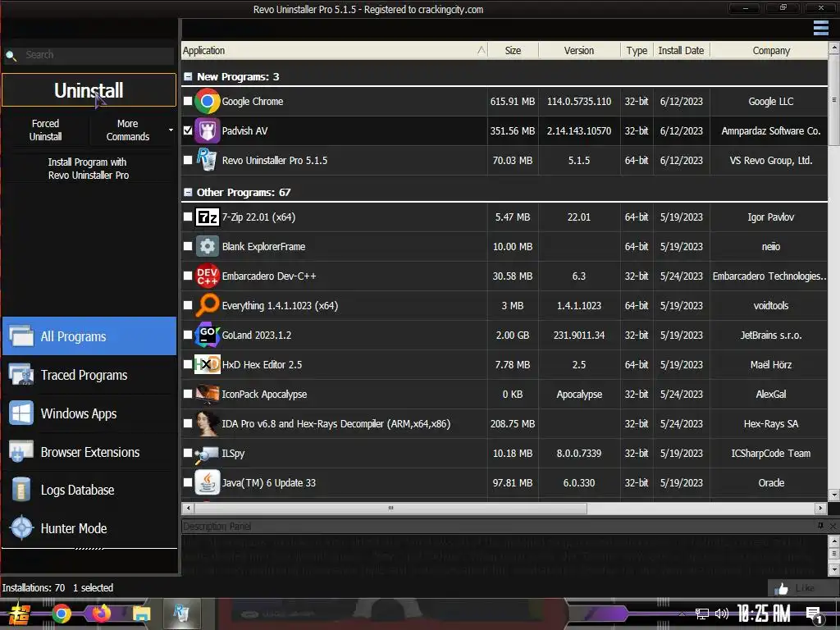
Task: Click the Blank ExplorerFrame gear icon
Action: pyautogui.click(x=208, y=246)
